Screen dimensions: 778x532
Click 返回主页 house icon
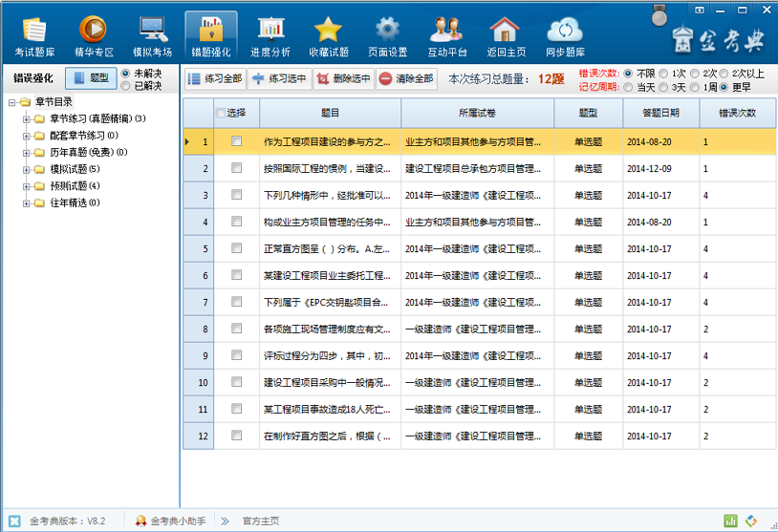point(506,36)
